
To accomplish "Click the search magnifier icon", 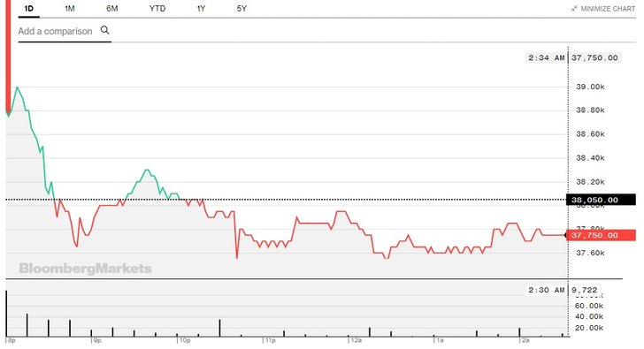I will point(105,30).
